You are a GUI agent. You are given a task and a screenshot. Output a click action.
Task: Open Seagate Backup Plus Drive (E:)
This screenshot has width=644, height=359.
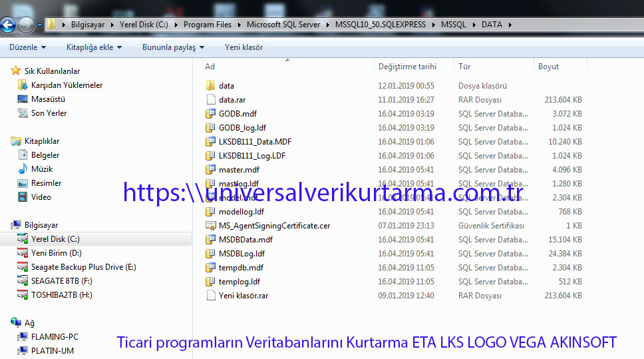83,267
